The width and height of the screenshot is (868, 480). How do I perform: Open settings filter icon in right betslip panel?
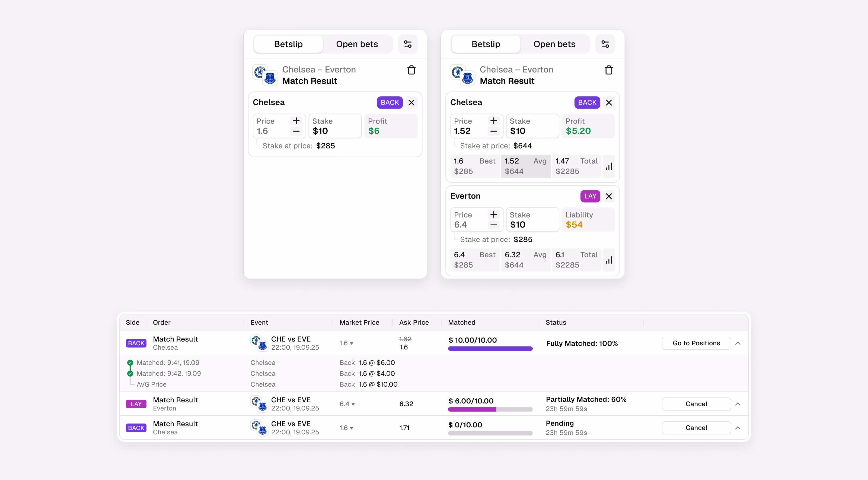click(x=605, y=44)
